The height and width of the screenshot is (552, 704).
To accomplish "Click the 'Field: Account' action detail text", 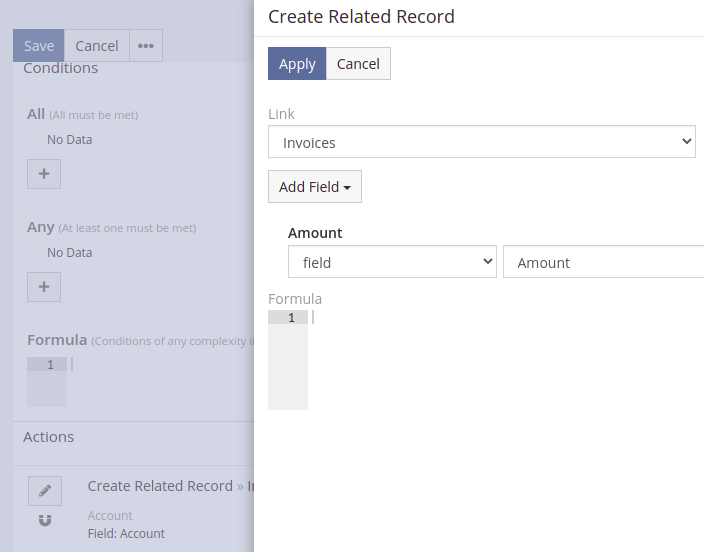I will tap(126, 533).
